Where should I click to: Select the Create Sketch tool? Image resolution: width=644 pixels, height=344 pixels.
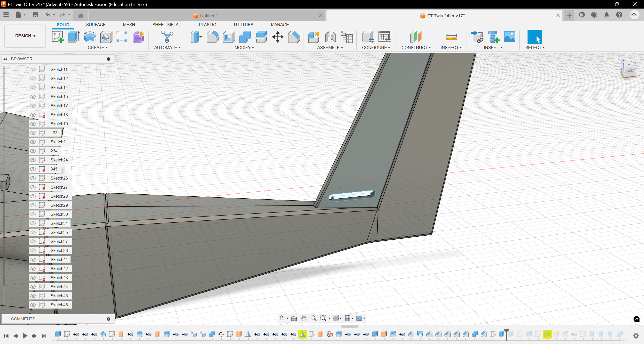[x=58, y=37]
